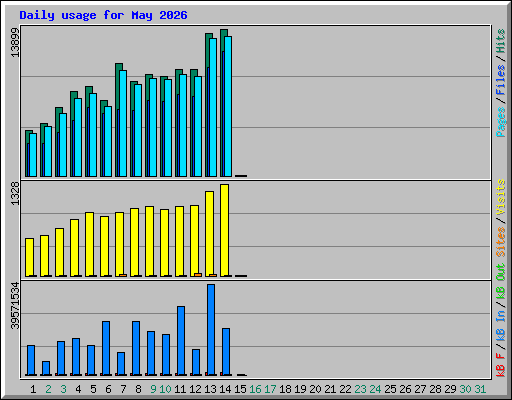Click the orange 'Sites' legend label
Screen dimensions: 512x400
500,242
